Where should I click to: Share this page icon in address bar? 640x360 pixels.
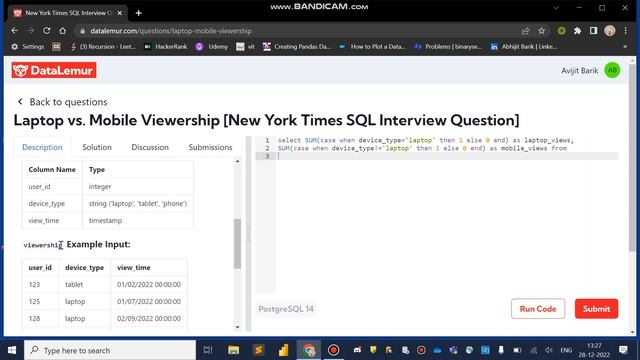click(x=525, y=31)
